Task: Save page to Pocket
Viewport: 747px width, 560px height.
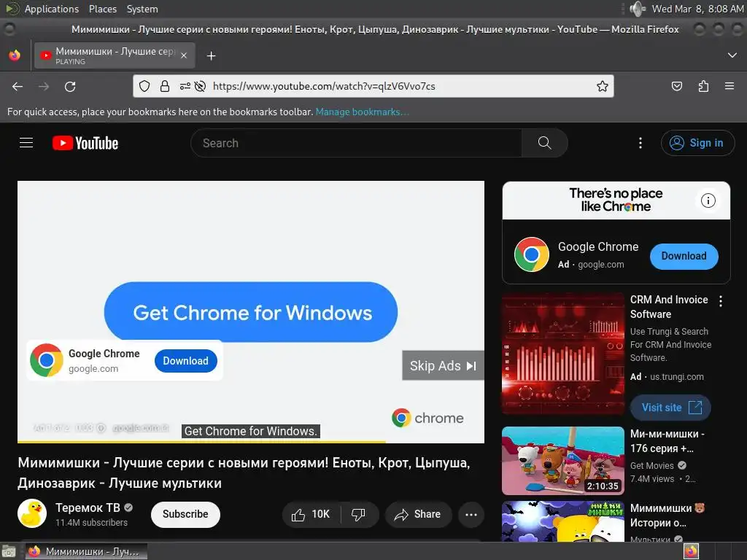Action: [x=676, y=86]
